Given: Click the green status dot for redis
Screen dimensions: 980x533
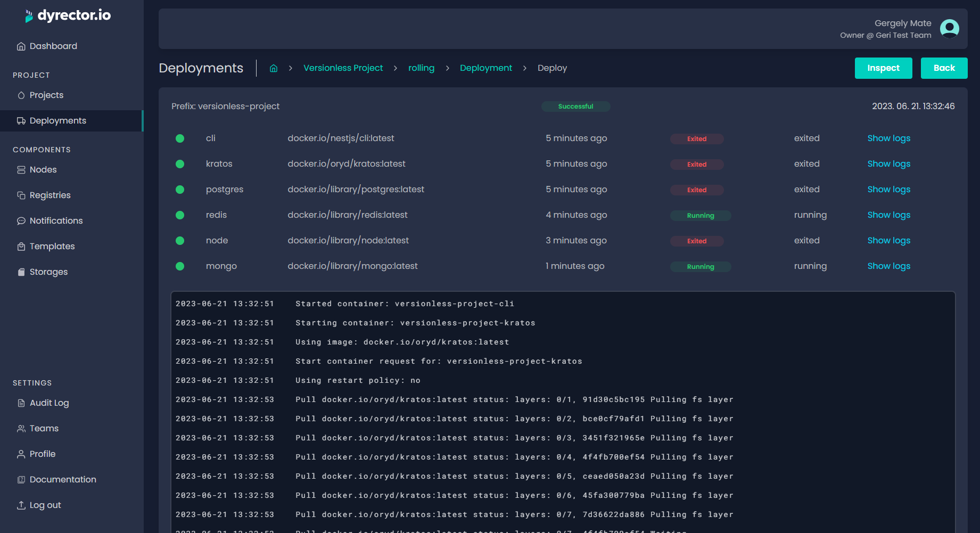Looking at the screenshot, I should [180, 215].
